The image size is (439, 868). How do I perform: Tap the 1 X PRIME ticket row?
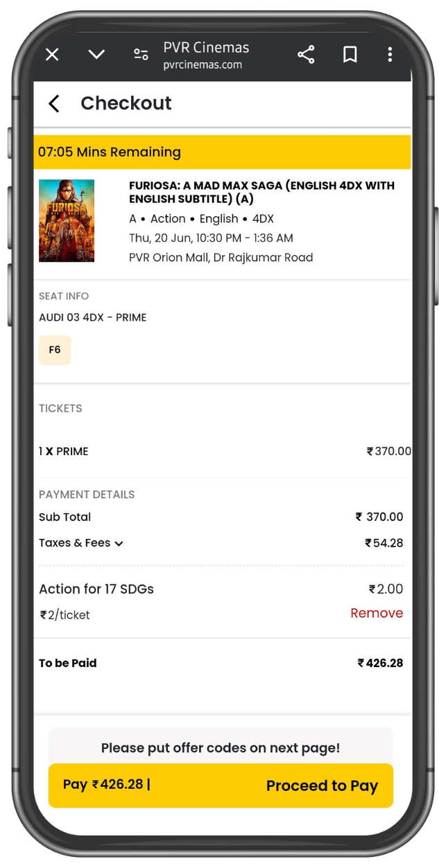pos(64,452)
